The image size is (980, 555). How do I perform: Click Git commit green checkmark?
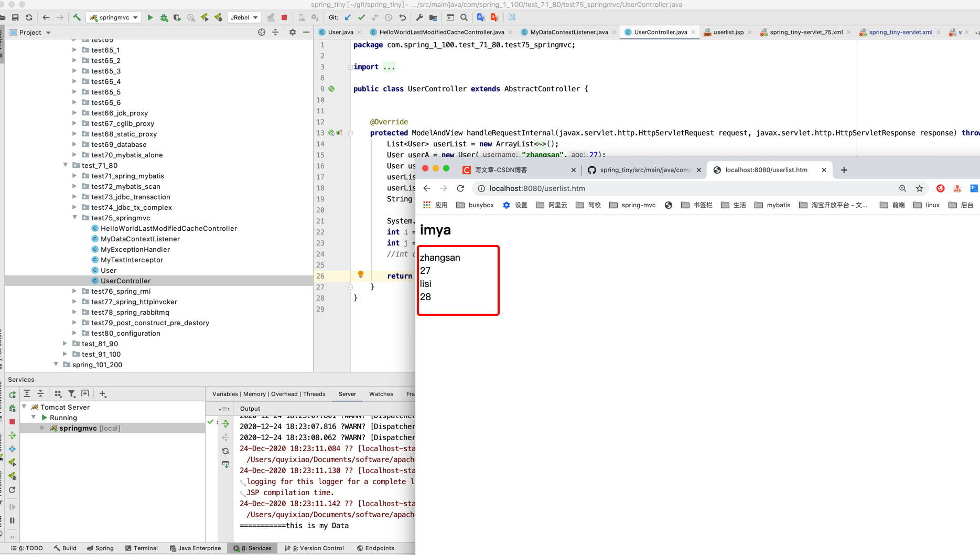(x=361, y=17)
